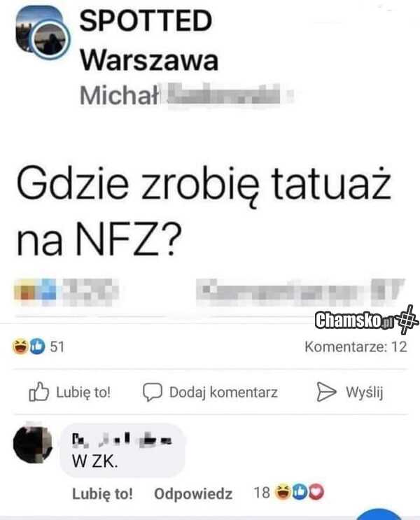Open the reaction count 51
Viewport: 420px width, 520px height.
click(57, 347)
